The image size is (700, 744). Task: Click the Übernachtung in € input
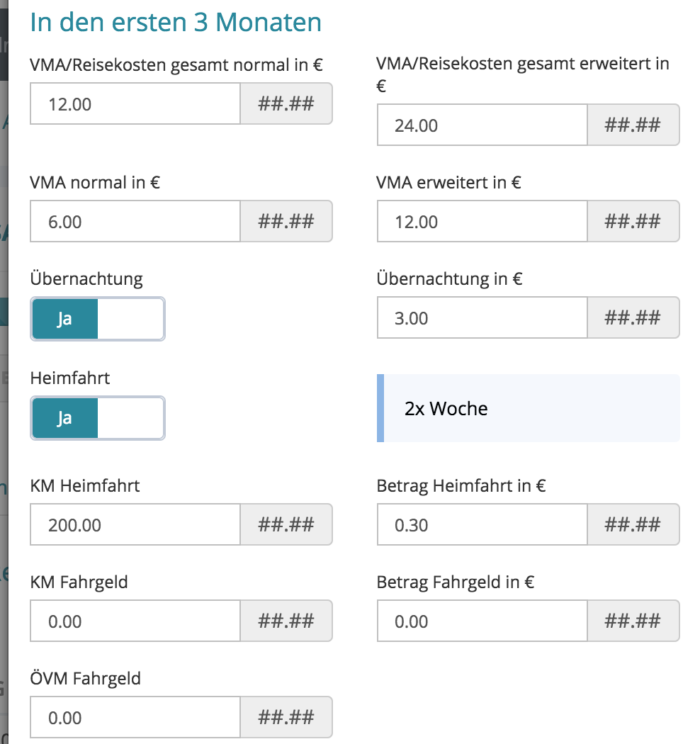click(x=482, y=318)
